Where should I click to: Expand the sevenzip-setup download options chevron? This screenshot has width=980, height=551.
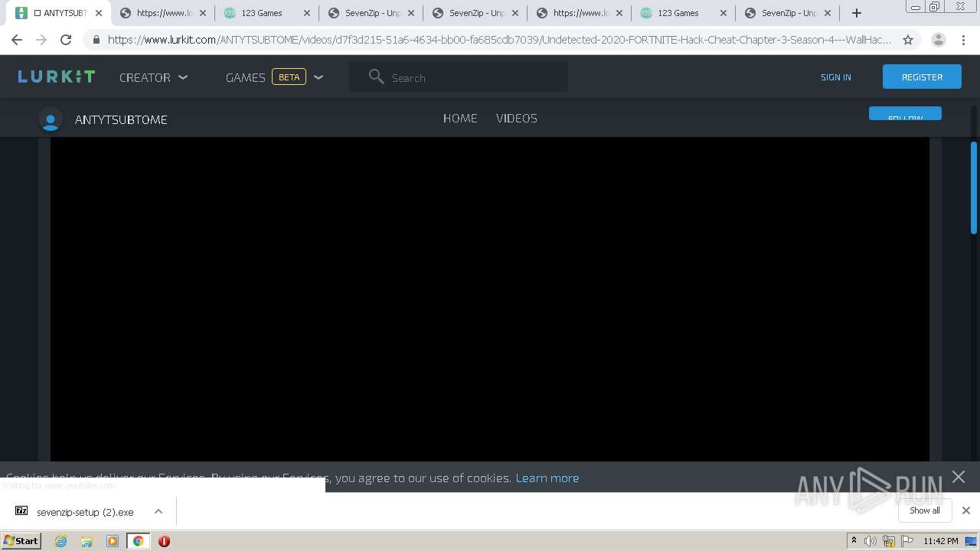click(x=158, y=511)
